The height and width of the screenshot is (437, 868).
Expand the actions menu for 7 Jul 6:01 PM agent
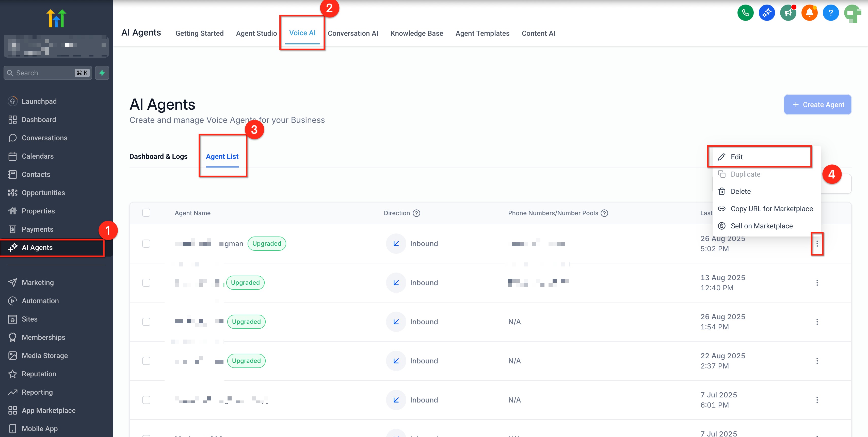817,400
